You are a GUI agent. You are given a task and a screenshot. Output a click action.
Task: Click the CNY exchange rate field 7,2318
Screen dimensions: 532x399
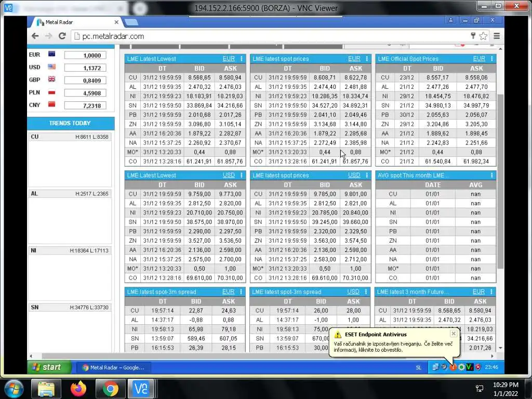pyautogui.click(x=85, y=105)
